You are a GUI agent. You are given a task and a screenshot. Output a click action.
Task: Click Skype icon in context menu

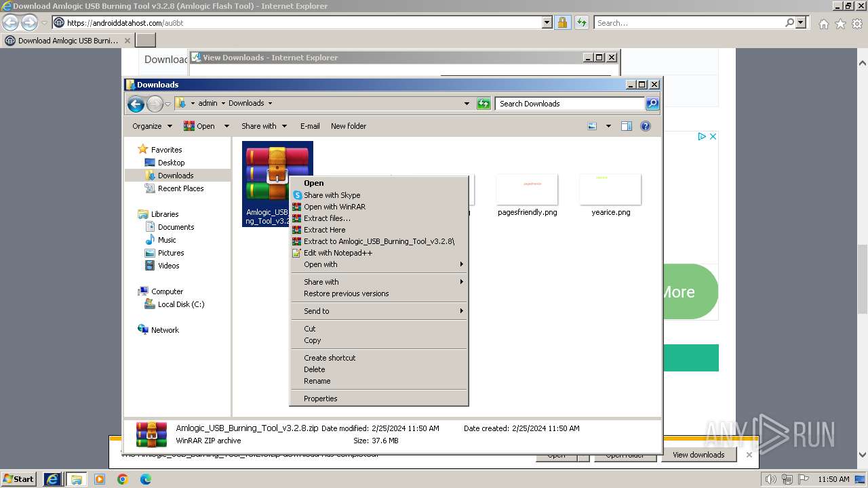pos(297,195)
